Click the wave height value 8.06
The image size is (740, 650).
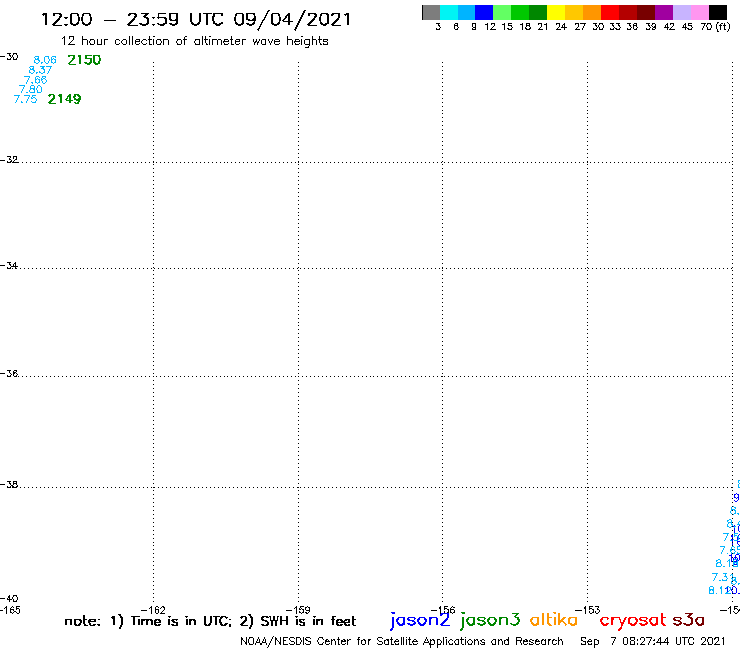coord(45,60)
